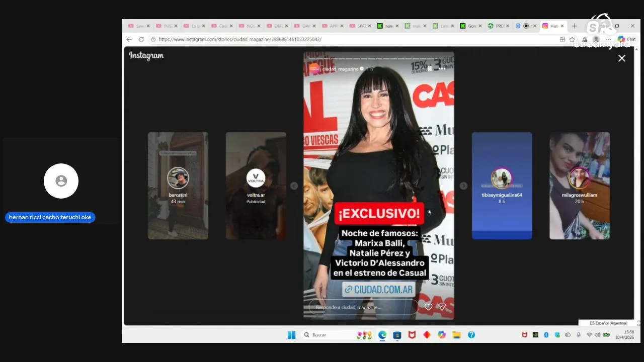Bookmark page with star icon

pos(572,39)
